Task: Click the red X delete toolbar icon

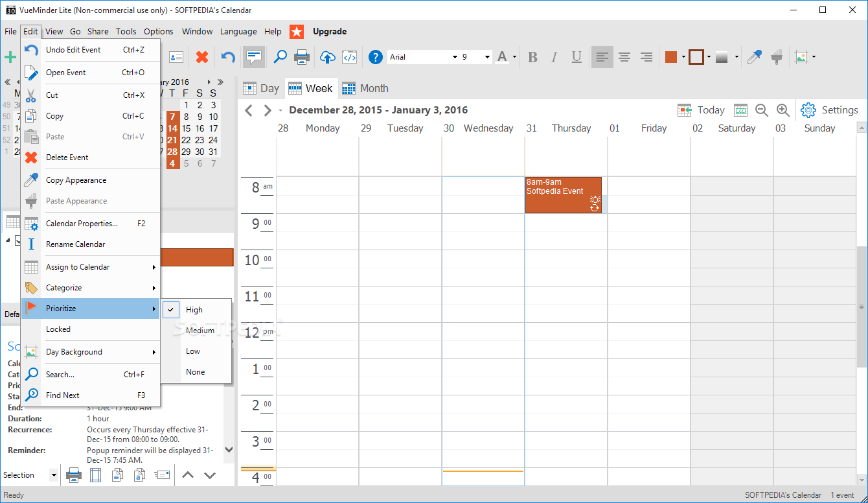Action: click(202, 57)
